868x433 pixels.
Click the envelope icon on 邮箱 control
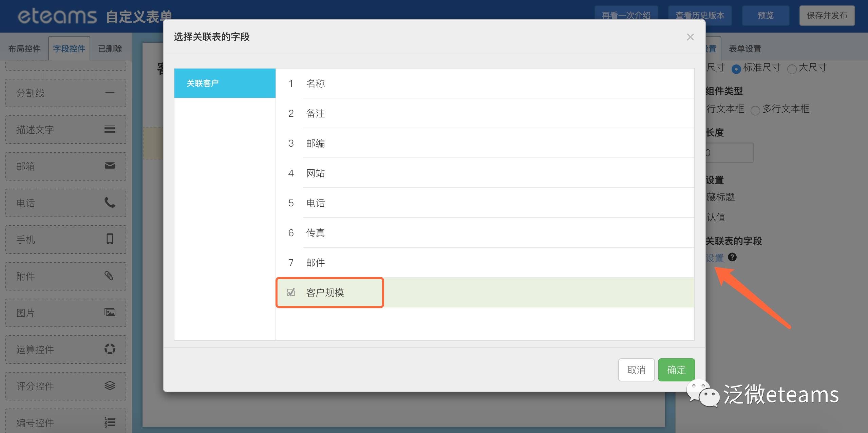pos(110,166)
